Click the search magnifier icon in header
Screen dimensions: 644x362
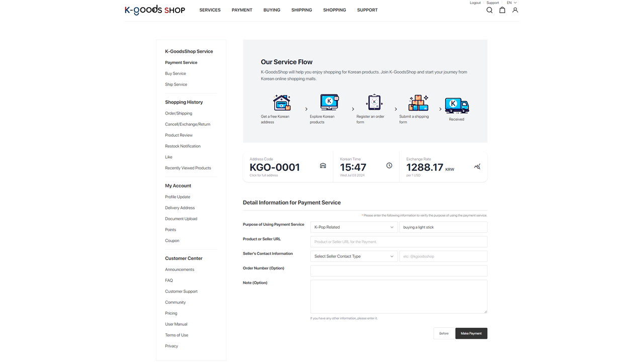tap(489, 10)
